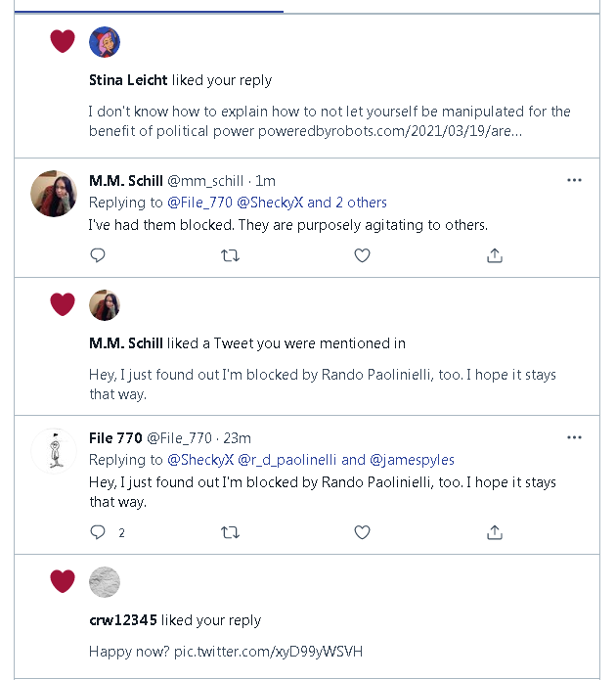Open more options on File 770's tweet
This screenshot has height=680, width=616.
tap(574, 437)
